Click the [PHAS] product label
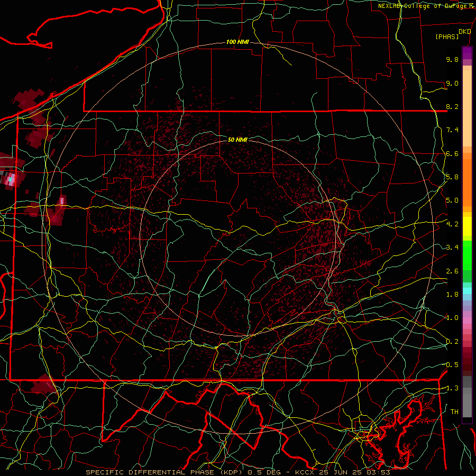The image size is (476, 476). (x=447, y=36)
